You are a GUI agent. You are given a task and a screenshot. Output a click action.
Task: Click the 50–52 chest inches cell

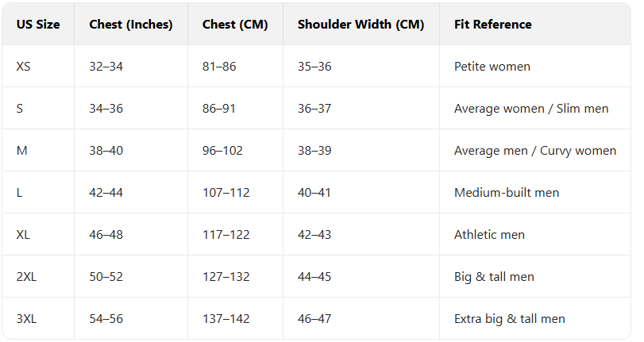[106, 277]
